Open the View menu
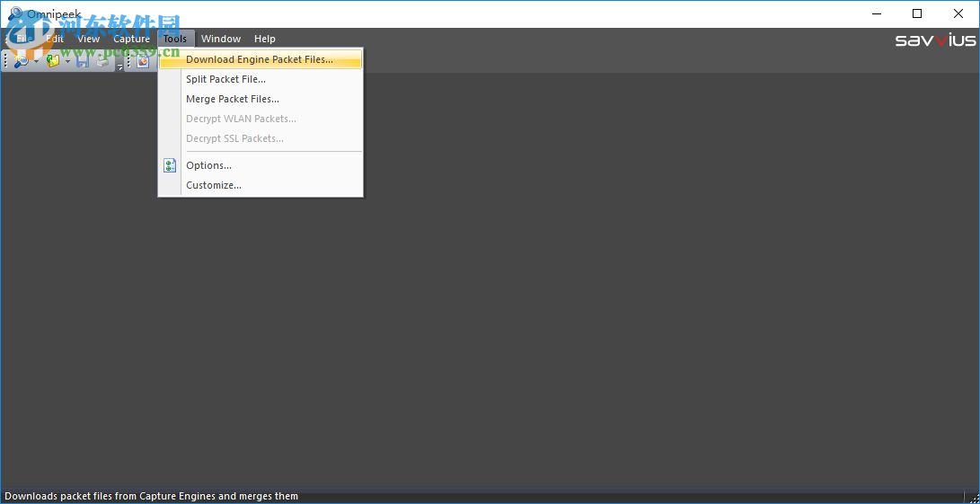The height and width of the screenshot is (504, 980). pos(89,39)
